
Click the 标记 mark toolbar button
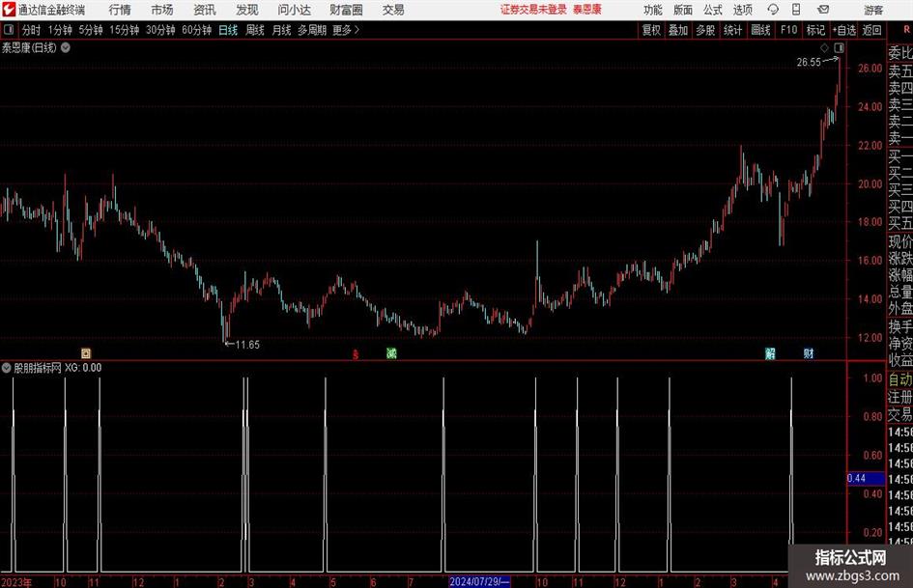coord(815,30)
